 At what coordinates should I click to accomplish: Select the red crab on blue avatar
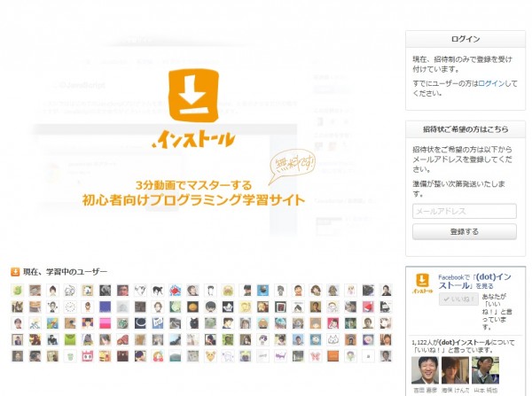point(176,291)
